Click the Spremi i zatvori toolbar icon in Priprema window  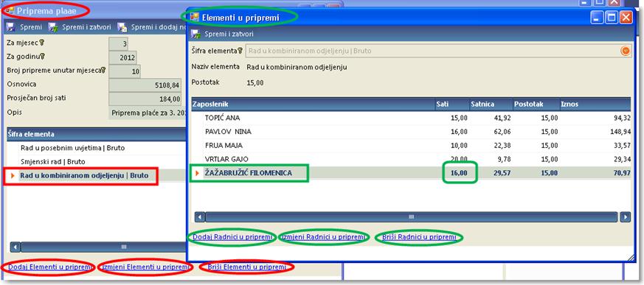(53, 27)
